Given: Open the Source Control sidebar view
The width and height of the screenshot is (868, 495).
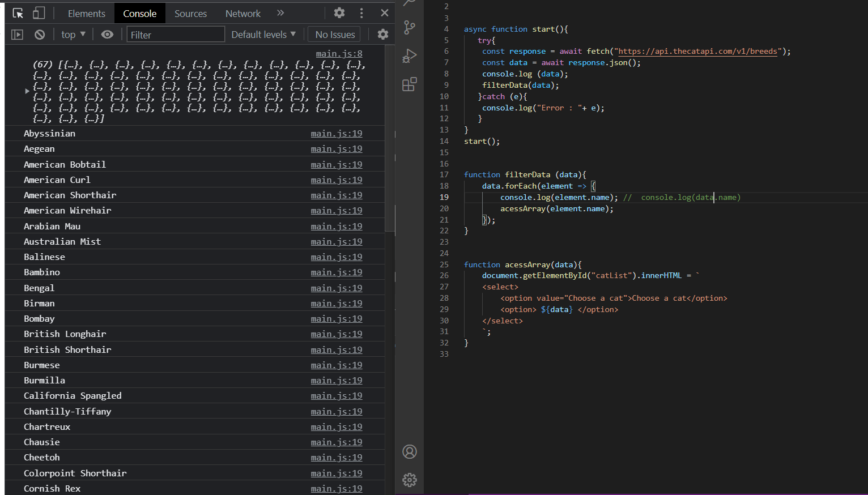Looking at the screenshot, I should (x=410, y=27).
